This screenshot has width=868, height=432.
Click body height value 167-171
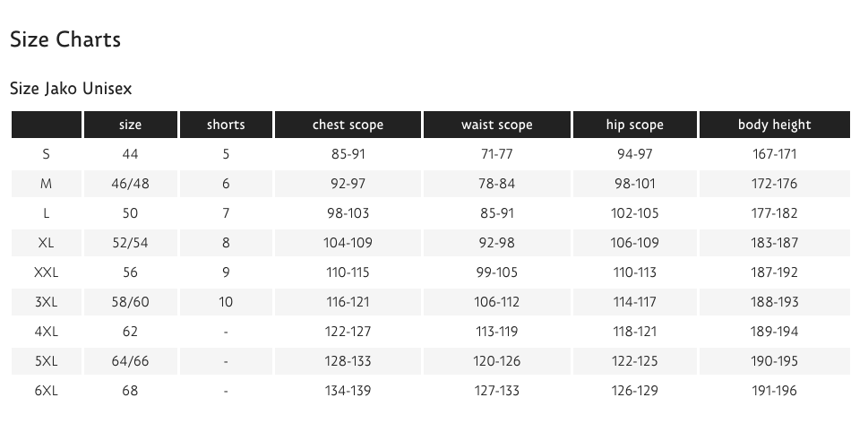(x=775, y=154)
